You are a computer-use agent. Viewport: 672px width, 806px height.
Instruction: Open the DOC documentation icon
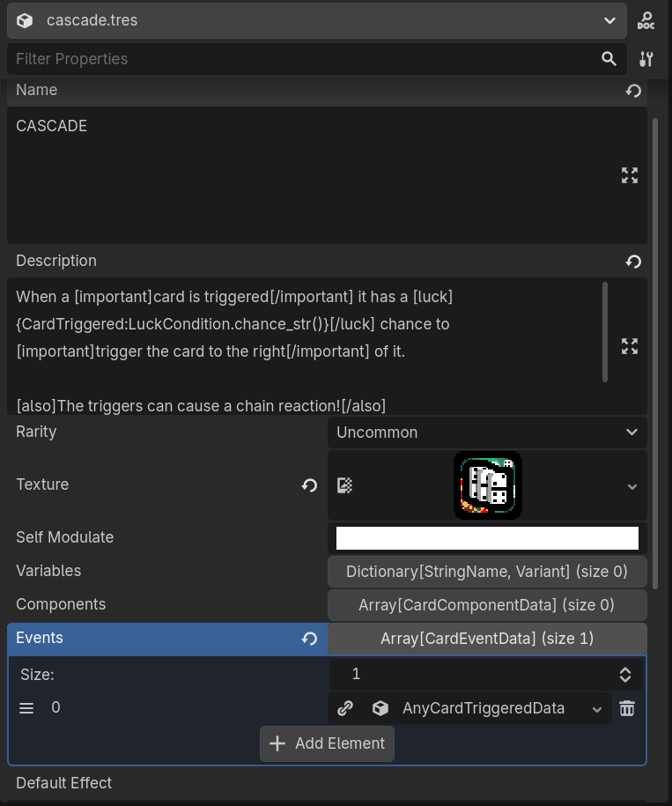coord(646,20)
